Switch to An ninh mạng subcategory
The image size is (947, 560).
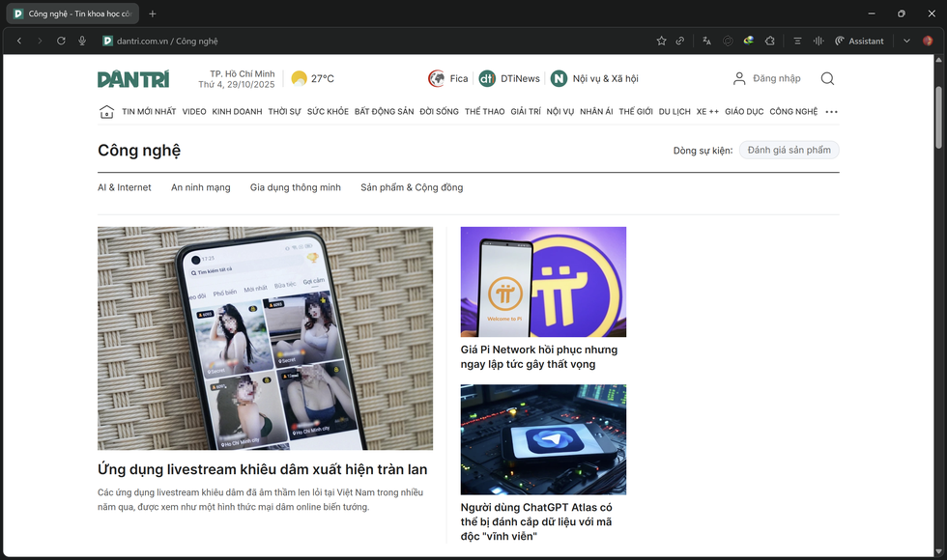pos(200,187)
